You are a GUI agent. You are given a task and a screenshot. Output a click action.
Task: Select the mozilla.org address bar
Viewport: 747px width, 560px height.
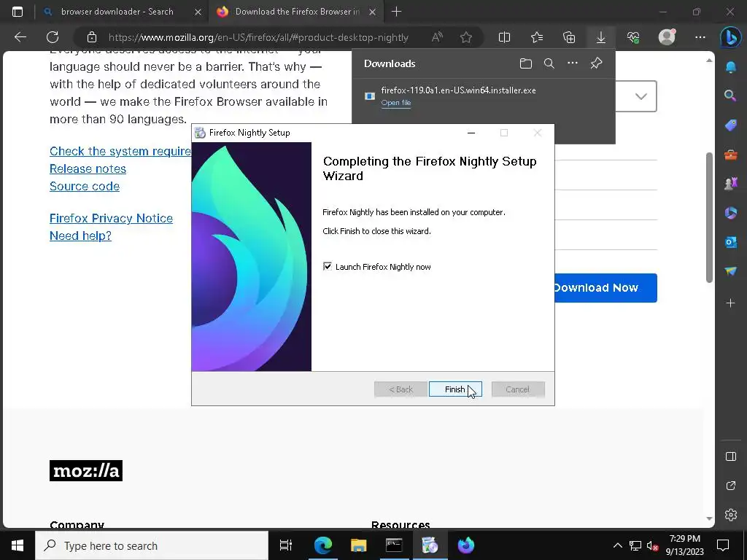(x=259, y=37)
